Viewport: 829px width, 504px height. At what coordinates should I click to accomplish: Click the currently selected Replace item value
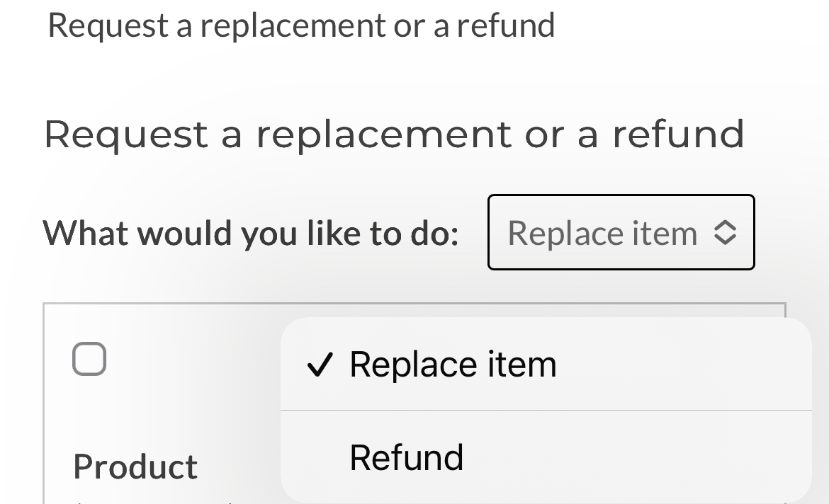point(603,232)
